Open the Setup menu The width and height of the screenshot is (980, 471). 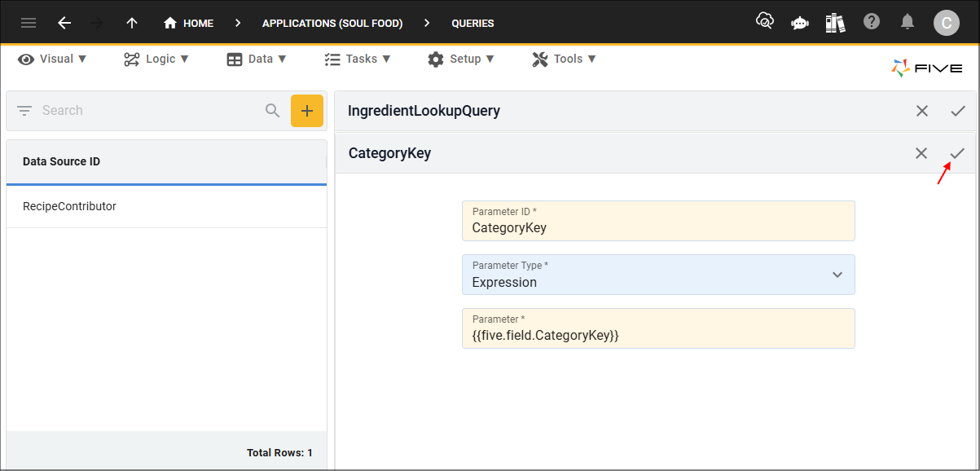tap(460, 59)
